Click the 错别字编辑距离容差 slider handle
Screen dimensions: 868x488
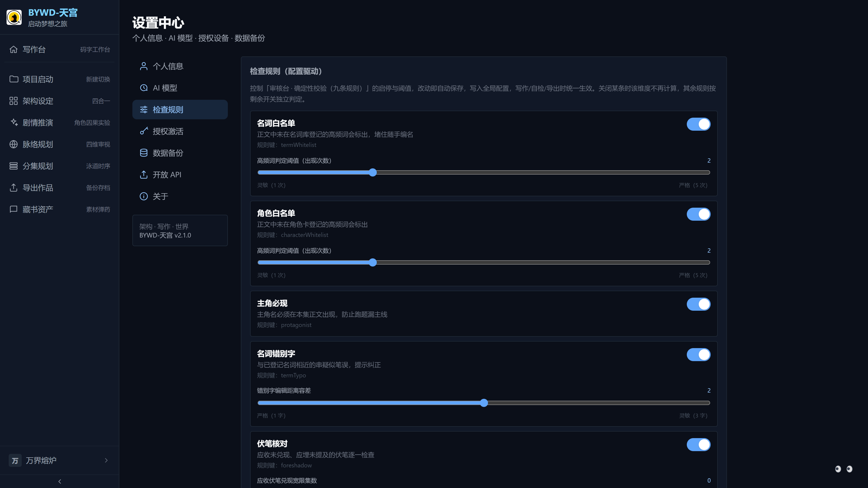pos(484,403)
